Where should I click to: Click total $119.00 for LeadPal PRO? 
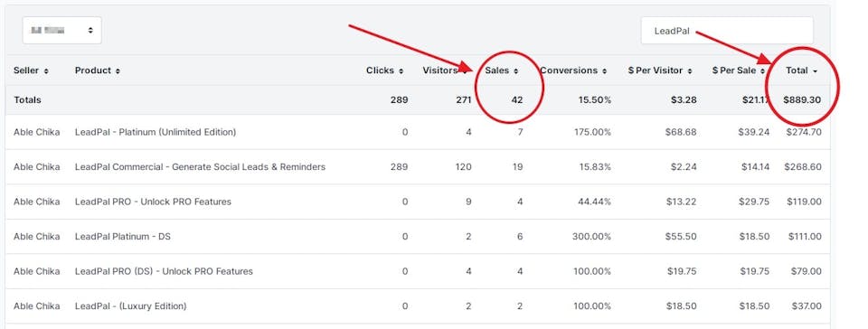pos(805,202)
